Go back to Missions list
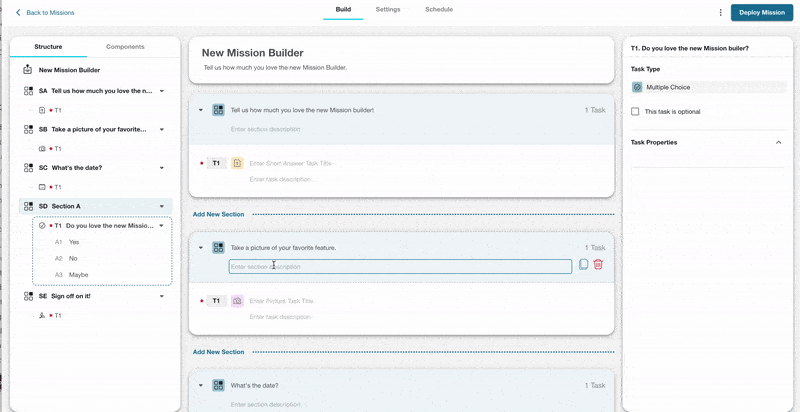Image resolution: width=800 pixels, height=412 pixels. click(x=45, y=13)
